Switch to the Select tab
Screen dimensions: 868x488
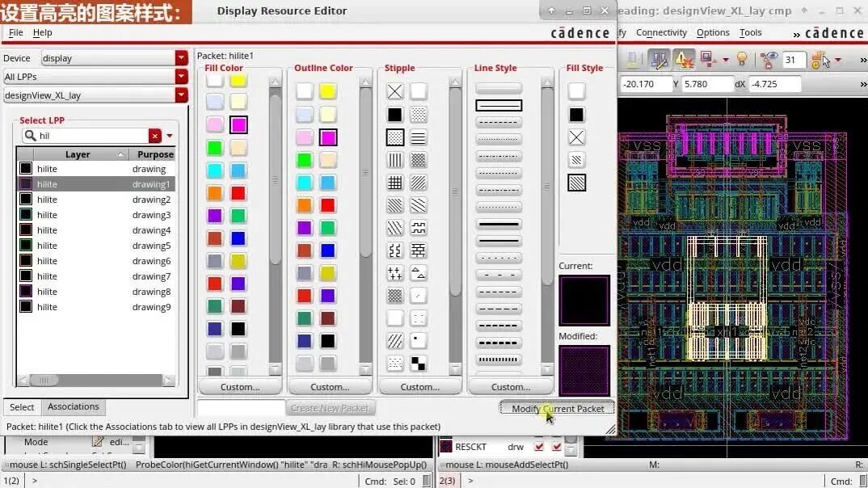pos(22,407)
